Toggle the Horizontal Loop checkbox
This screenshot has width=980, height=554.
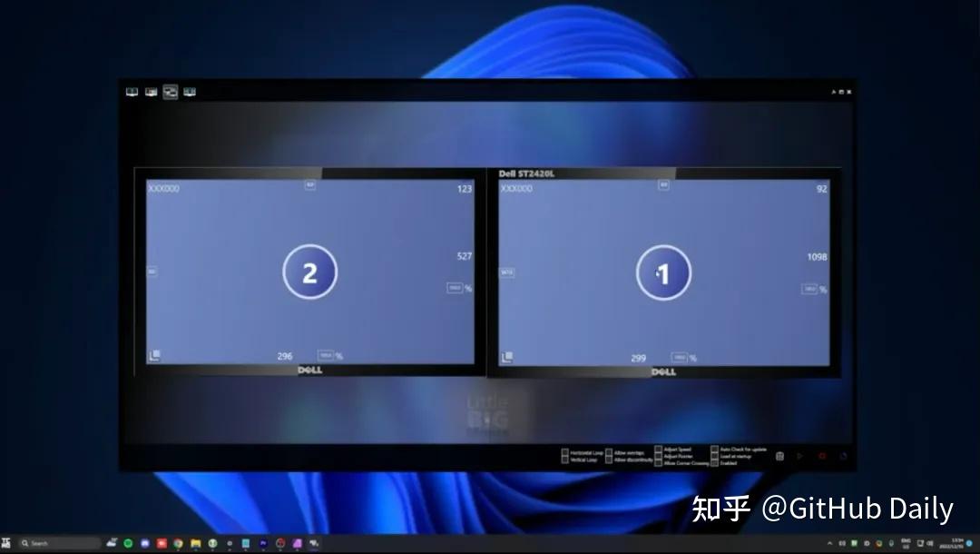pyautogui.click(x=565, y=452)
